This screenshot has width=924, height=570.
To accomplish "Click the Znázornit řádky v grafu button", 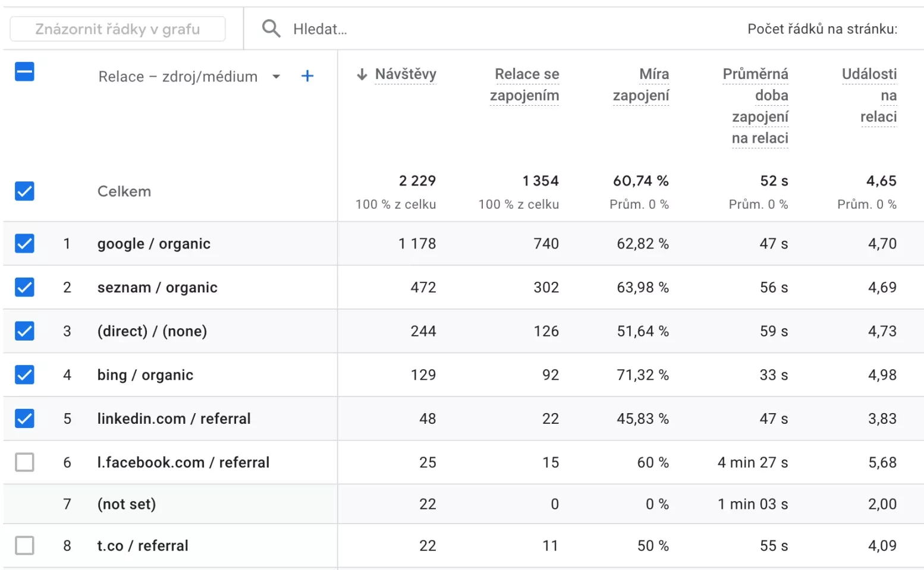I will tap(118, 29).
